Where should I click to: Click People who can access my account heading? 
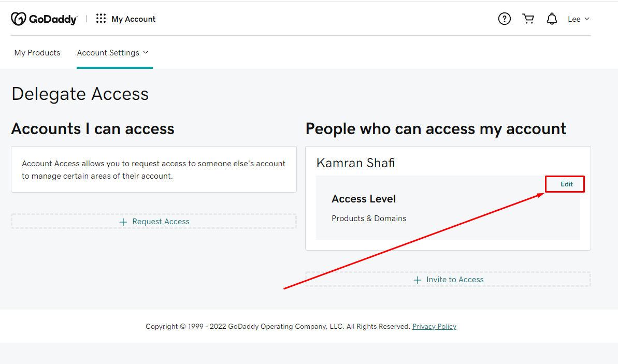(436, 129)
